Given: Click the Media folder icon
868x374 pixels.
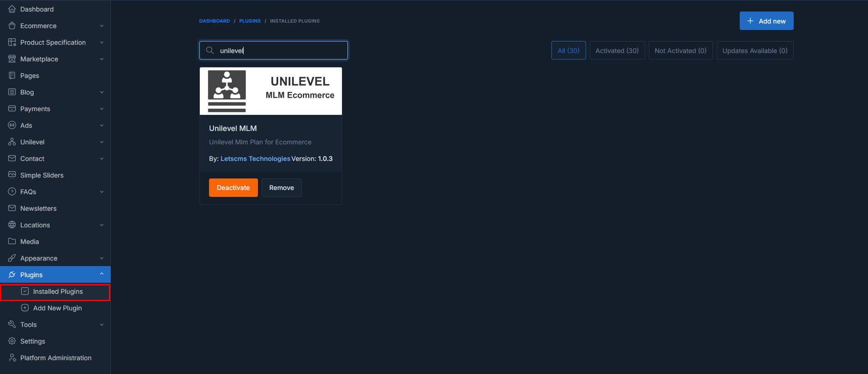Looking at the screenshot, I should 12,242.
